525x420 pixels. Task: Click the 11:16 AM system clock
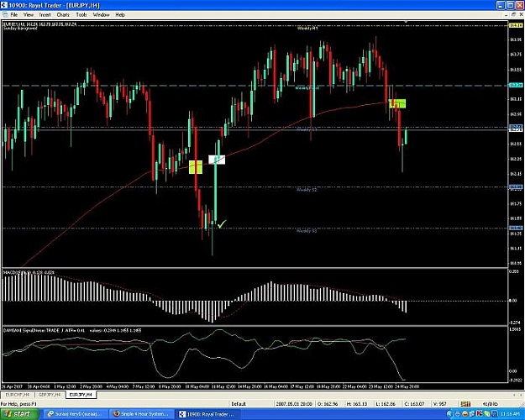click(509, 414)
